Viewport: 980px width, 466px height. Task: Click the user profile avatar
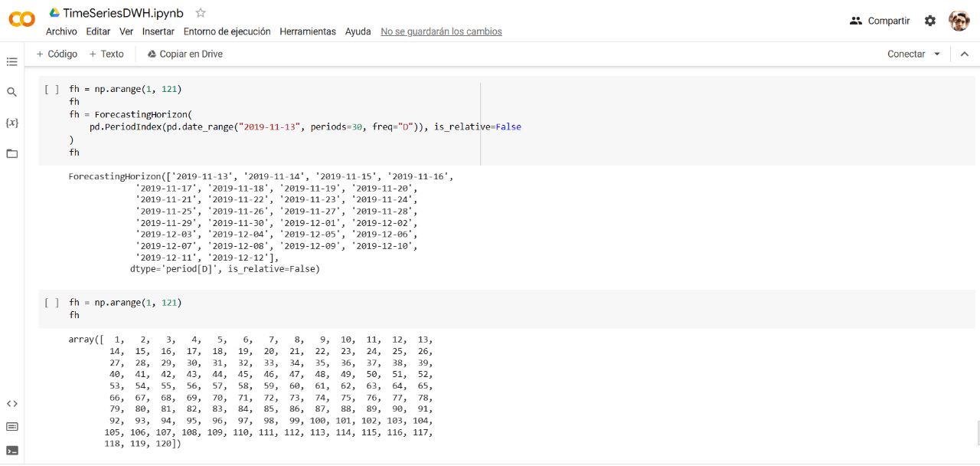click(x=959, y=21)
